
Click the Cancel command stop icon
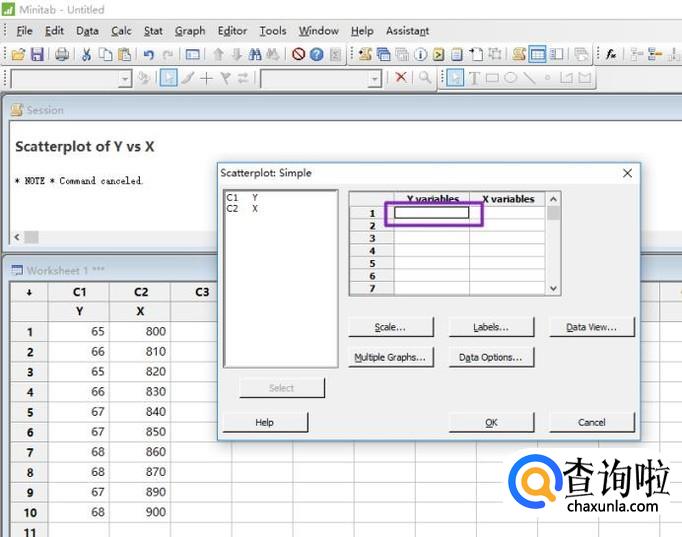click(298, 54)
